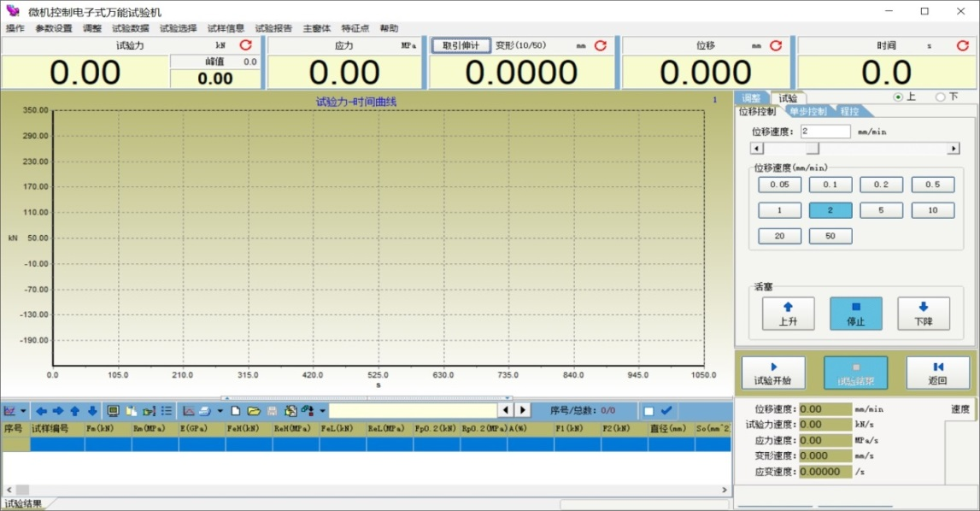980x511 pixels.
Task: Select the 下 radio button
Action: (x=941, y=97)
